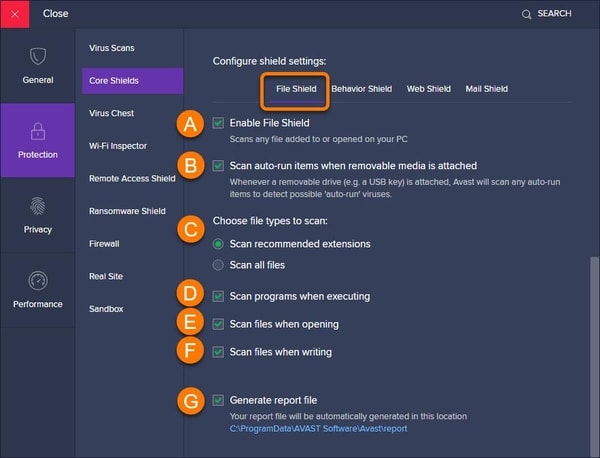Open the Mail Shield tab
The height and width of the screenshot is (458, 600).
(x=486, y=89)
